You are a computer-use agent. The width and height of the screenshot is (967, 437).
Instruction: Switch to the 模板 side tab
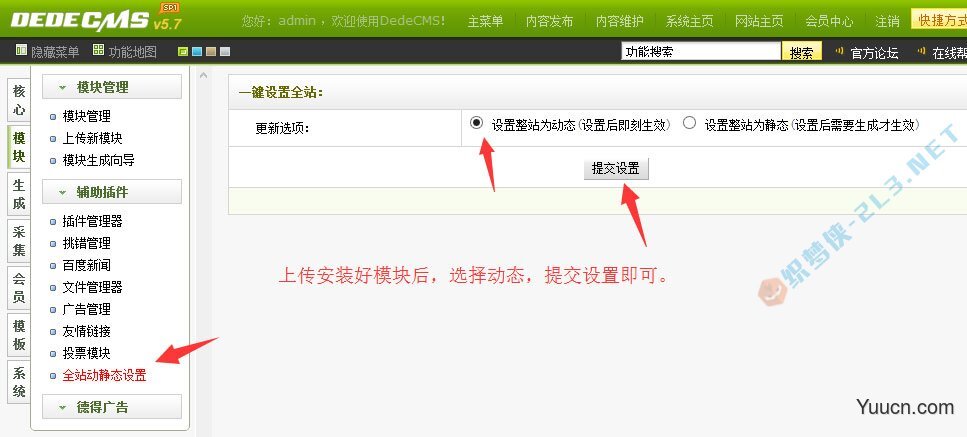pos(19,335)
